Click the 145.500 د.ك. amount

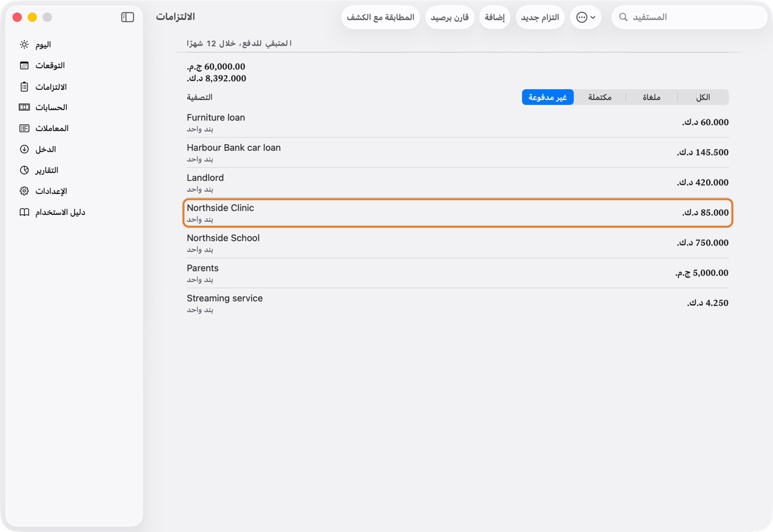702,153
